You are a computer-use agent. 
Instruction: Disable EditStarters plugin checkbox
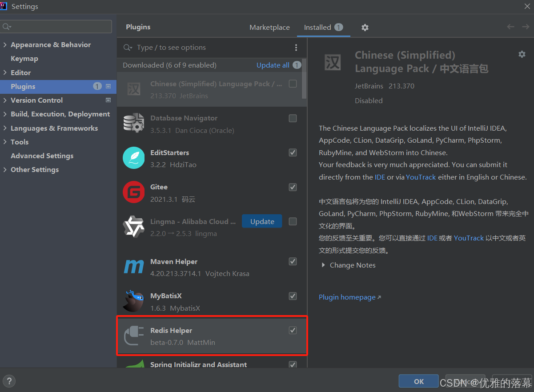pyautogui.click(x=293, y=152)
